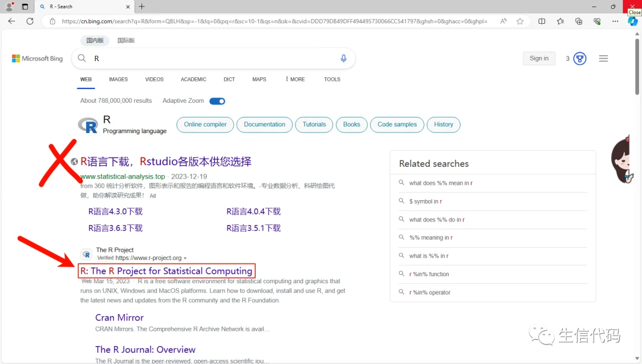The width and height of the screenshot is (642, 364).
Task: Open the R语言4.0.4下载 link
Action: click(x=253, y=211)
